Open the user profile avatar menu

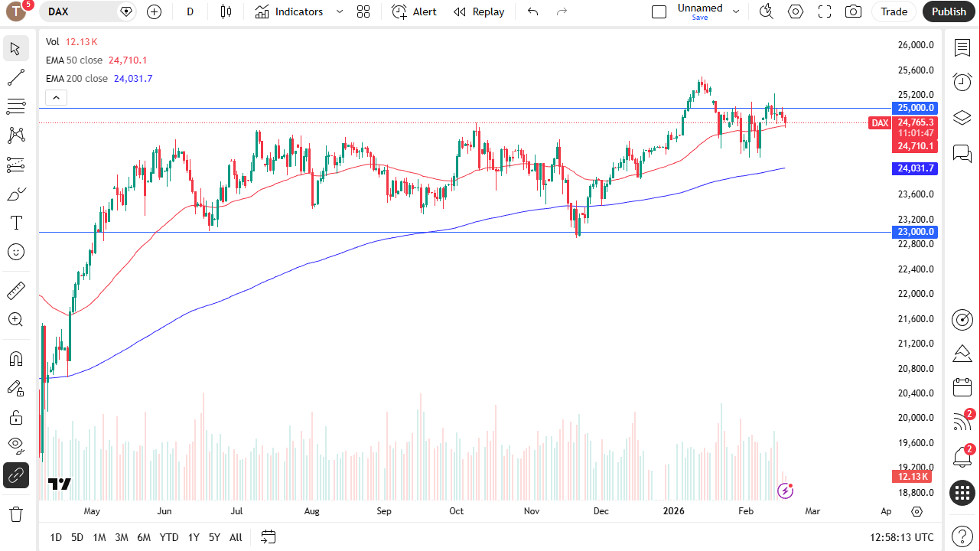[15, 11]
